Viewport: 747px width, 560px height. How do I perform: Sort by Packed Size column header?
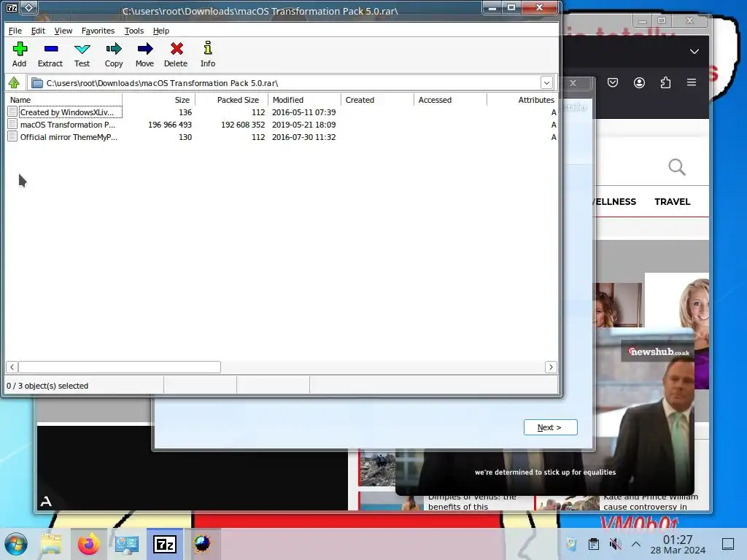pos(231,100)
